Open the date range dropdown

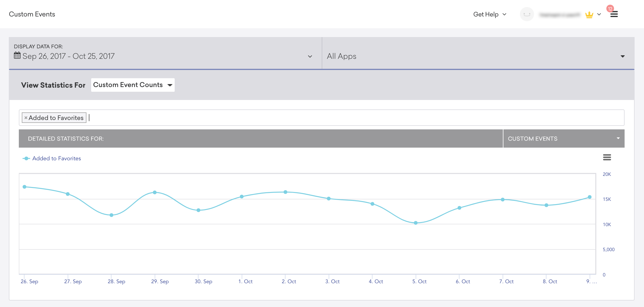tap(310, 56)
